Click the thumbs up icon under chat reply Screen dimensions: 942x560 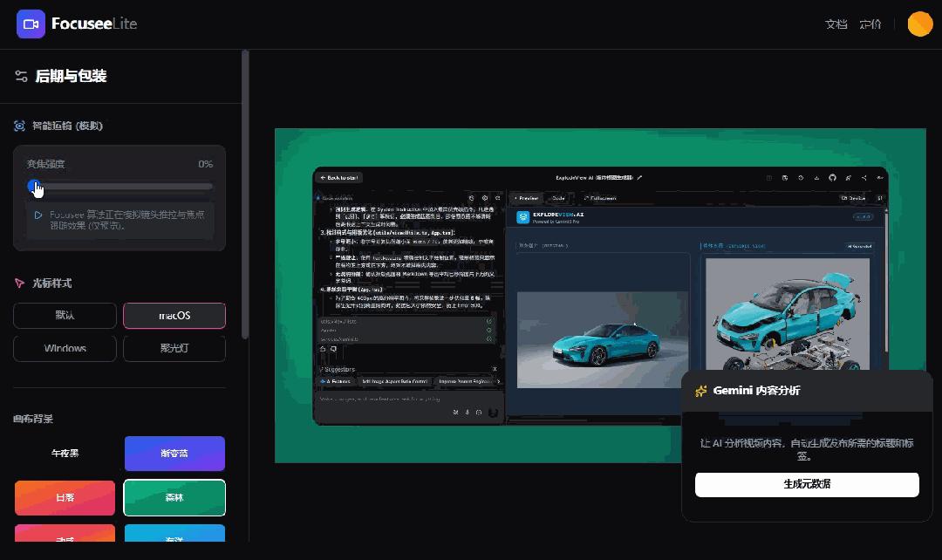click(323, 349)
